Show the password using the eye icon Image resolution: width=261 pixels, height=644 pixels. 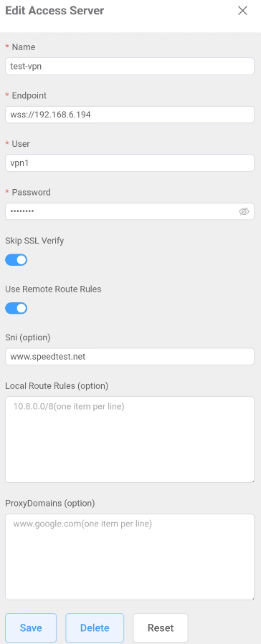pyautogui.click(x=244, y=211)
